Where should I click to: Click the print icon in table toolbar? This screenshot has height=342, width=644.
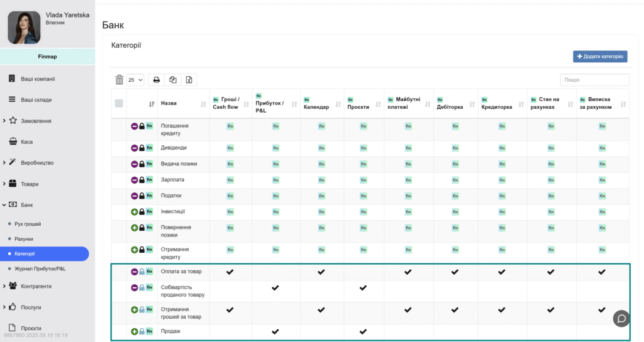[157, 80]
